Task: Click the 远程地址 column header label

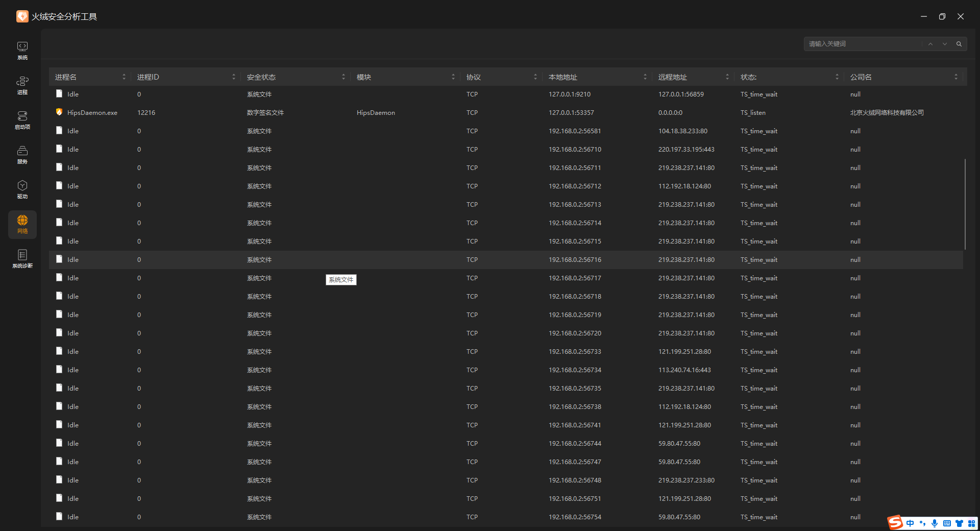Action: [x=673, y=77]
